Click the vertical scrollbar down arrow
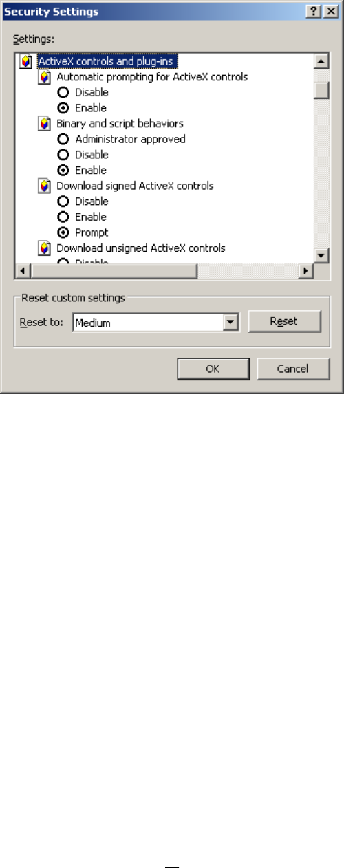The image size is (344, 868). click(321, 256)
